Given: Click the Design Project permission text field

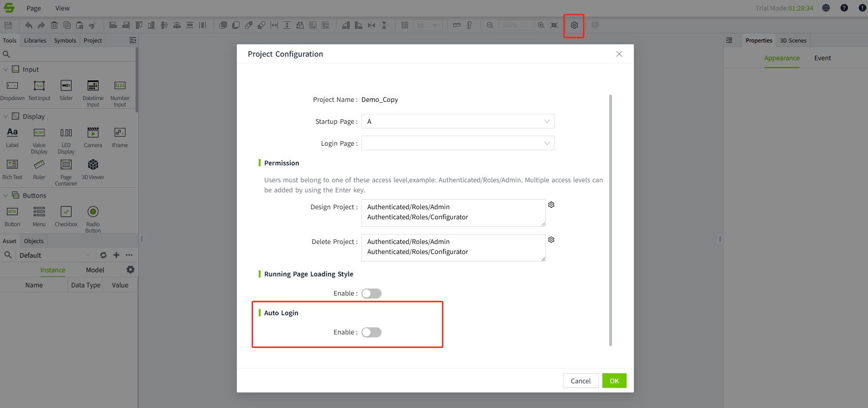Looking at the screenshot, I should tap(453, 212).
